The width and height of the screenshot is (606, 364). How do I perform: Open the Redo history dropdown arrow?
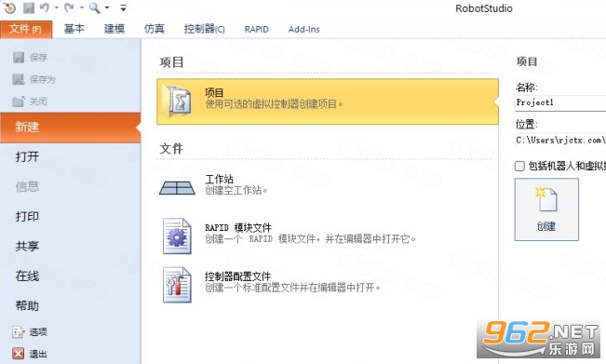point(82,7)
